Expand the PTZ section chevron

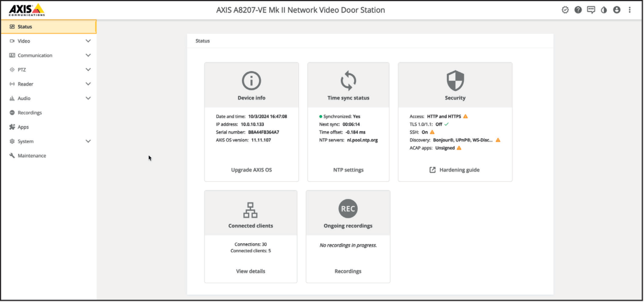(x=88, y=70)
